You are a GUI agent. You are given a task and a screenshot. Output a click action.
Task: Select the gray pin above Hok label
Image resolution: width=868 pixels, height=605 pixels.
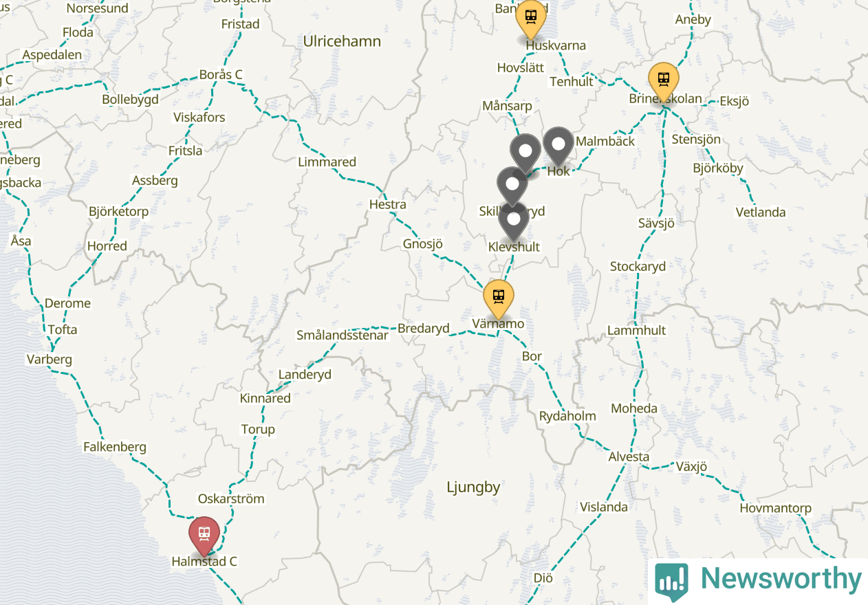coord(558,144)
